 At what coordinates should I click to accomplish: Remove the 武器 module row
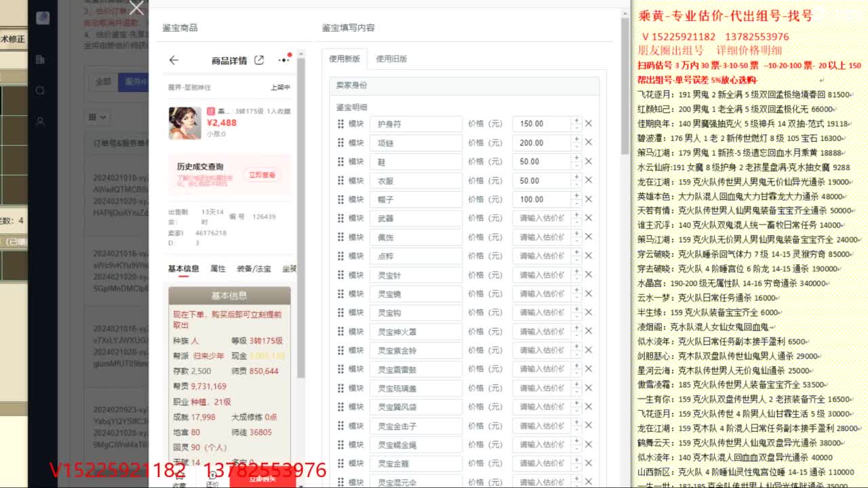589,218
